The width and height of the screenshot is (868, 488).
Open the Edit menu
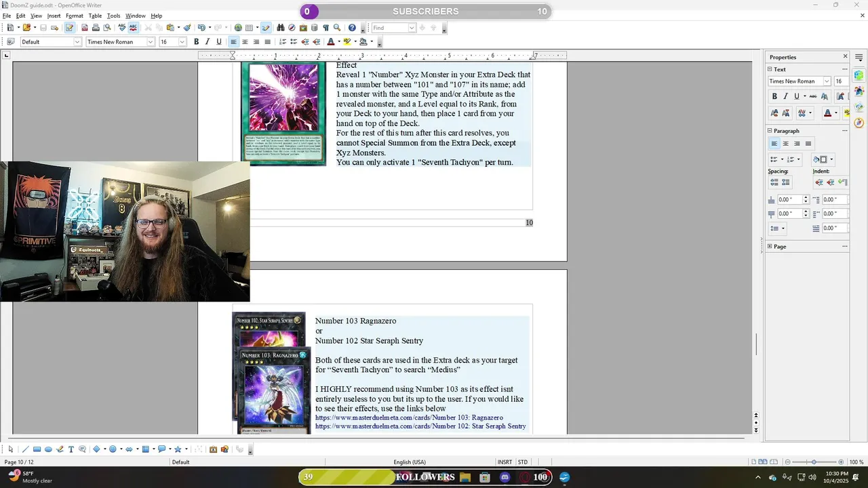point(21,16)
